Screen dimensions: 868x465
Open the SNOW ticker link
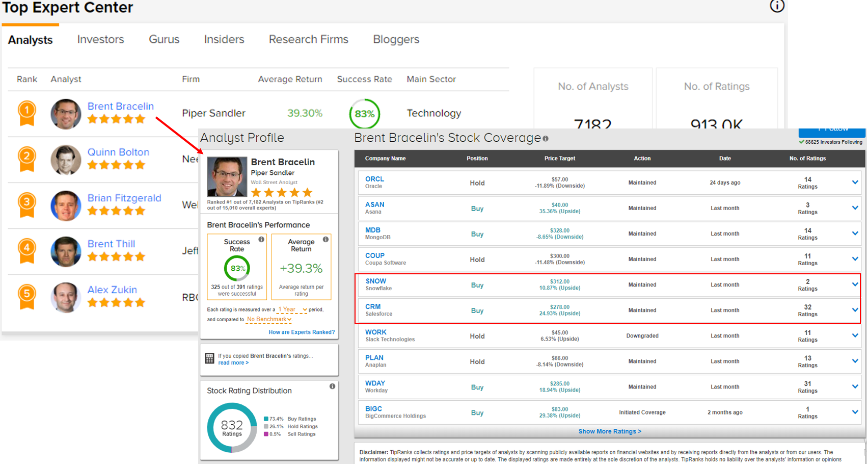click(375, 281)
